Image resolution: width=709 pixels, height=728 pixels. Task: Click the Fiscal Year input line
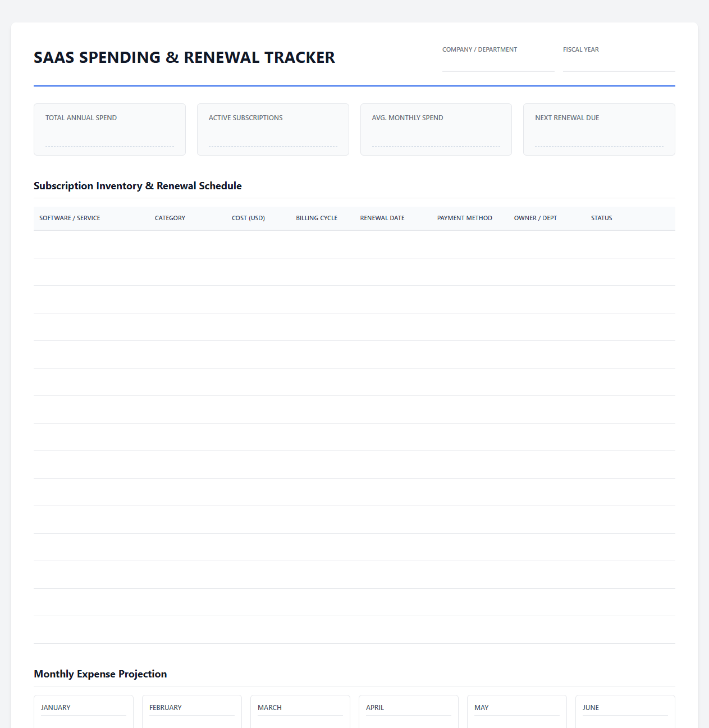point(619,63)
